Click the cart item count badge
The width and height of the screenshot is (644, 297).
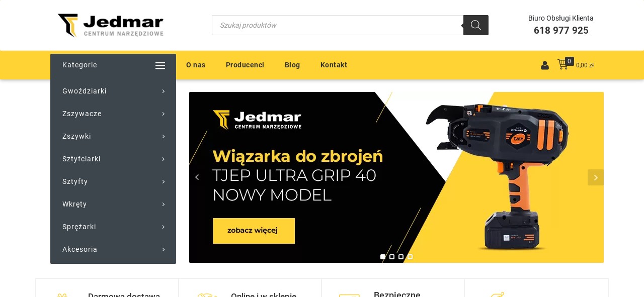coord(570,61)
